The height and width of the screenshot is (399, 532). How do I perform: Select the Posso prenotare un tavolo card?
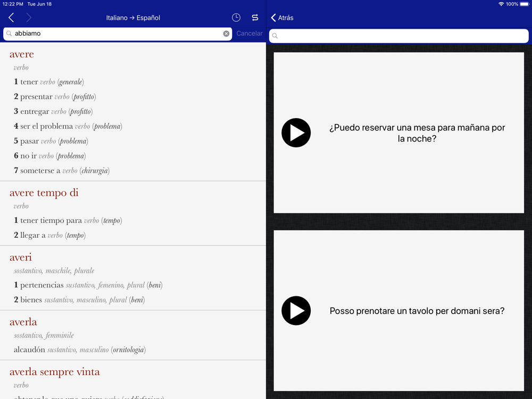coord(398,311)
